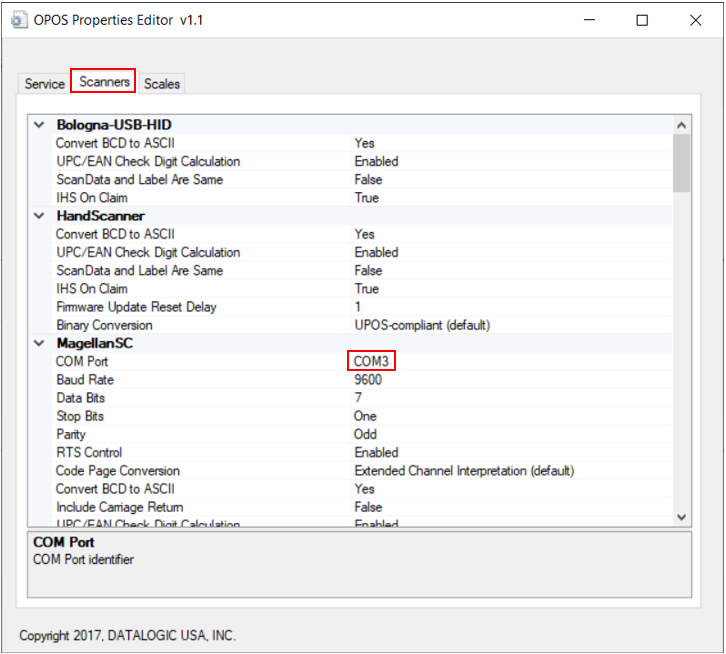The image size is (726, 654).
Task: Select Include Carriage Return False value
Action: pos(368,507)
